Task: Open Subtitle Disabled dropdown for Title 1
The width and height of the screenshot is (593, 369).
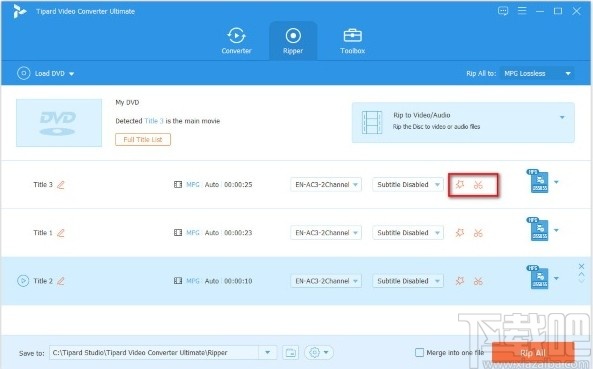Action: (408, 233)
